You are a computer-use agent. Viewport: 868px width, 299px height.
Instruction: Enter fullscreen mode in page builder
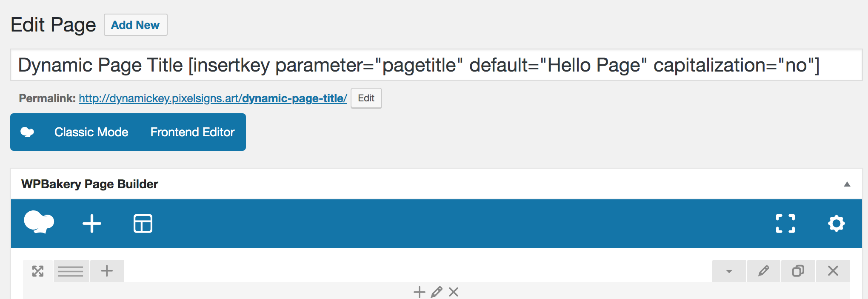(x=785, y=224)
